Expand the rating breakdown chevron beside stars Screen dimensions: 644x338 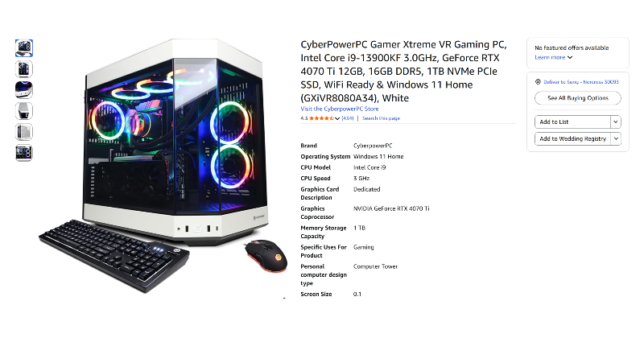pos(337,118)
